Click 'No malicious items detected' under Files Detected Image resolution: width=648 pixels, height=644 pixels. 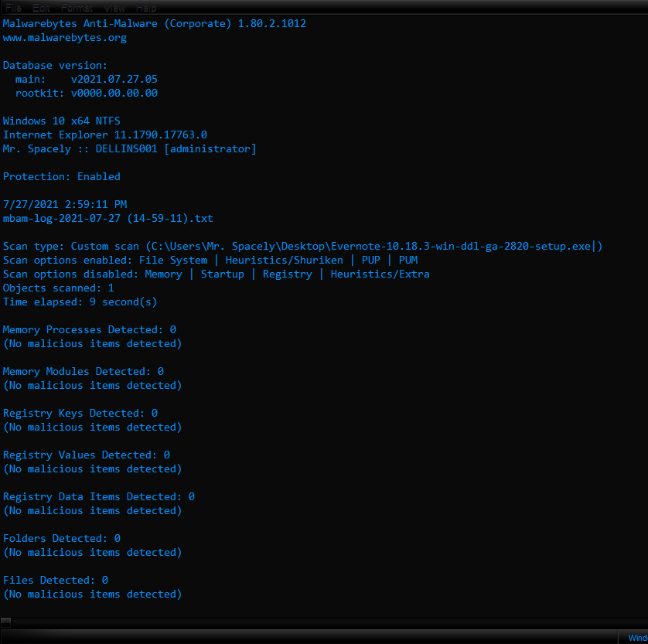pyautogui.click(x=93, y=594)
